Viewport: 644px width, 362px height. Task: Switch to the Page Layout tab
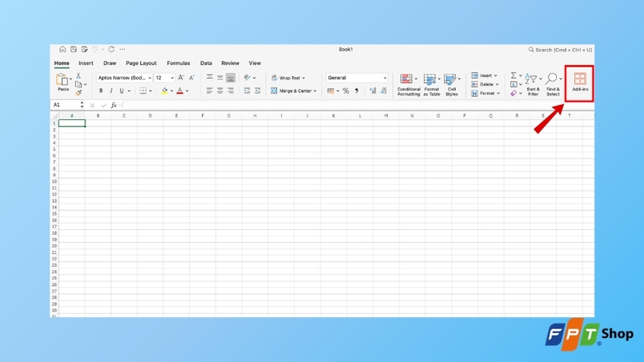[x=141, y=64]
